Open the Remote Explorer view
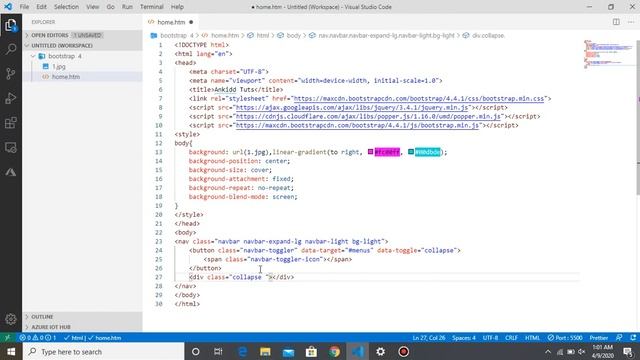 pyautogui.click(x=11, y=147)
